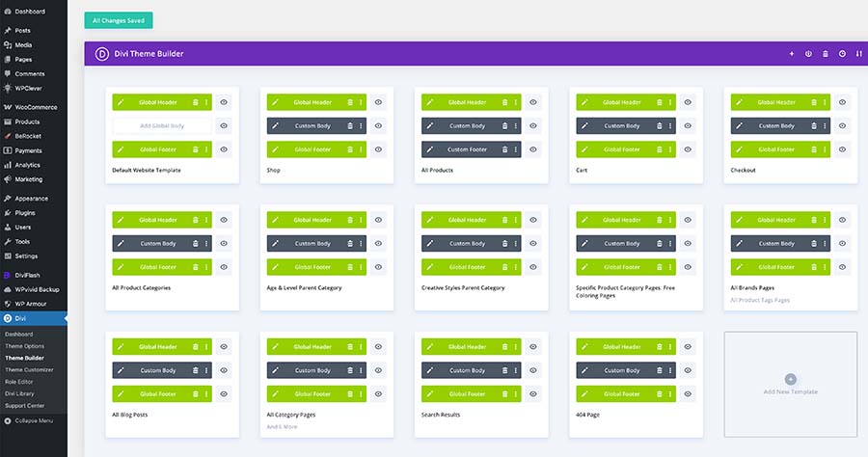Delete Custom Footer in All Products card
The image size is (868, 457).
coord(504,149)
